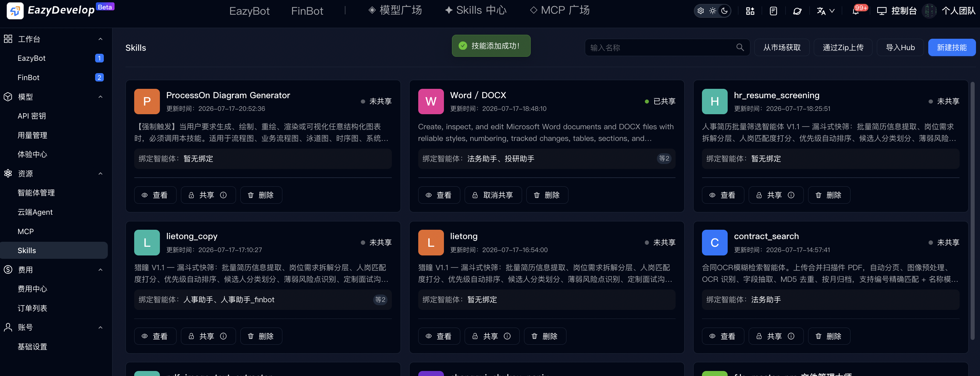This screenshot has height=376, width=980.
Task: Click the EazyDevelop logo icon
Action: coord(15,11)
